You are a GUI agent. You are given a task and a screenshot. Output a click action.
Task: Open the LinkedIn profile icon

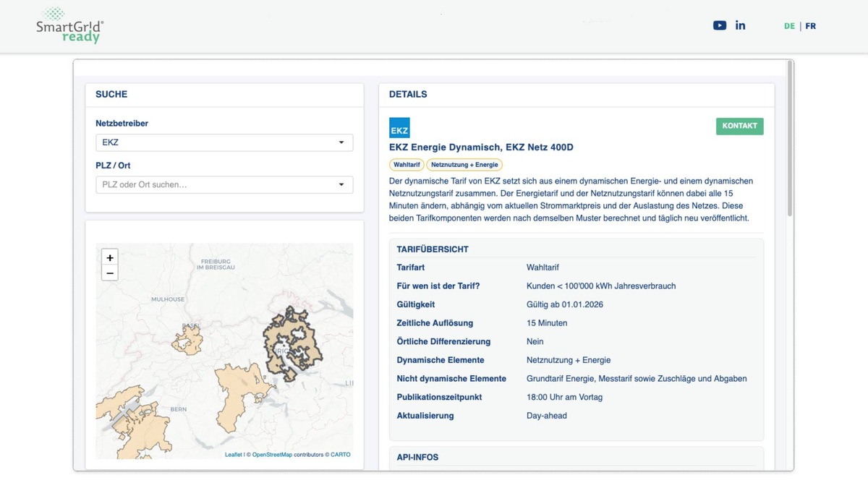coord(740,25)
